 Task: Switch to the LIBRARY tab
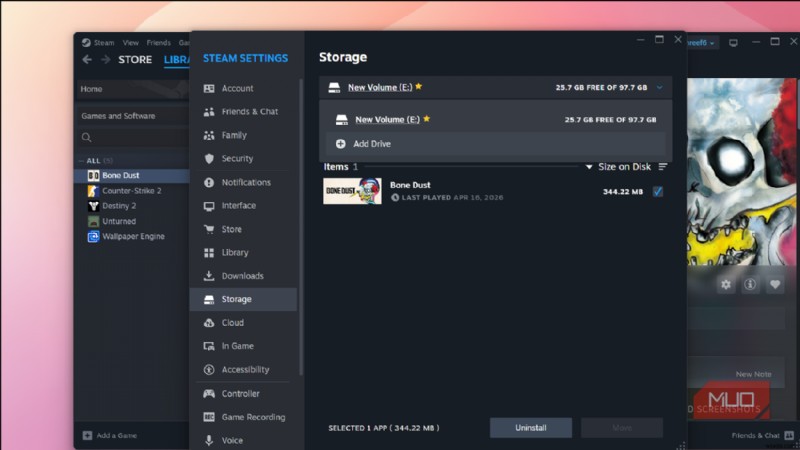pyautogui.click(x=177, y=60)
